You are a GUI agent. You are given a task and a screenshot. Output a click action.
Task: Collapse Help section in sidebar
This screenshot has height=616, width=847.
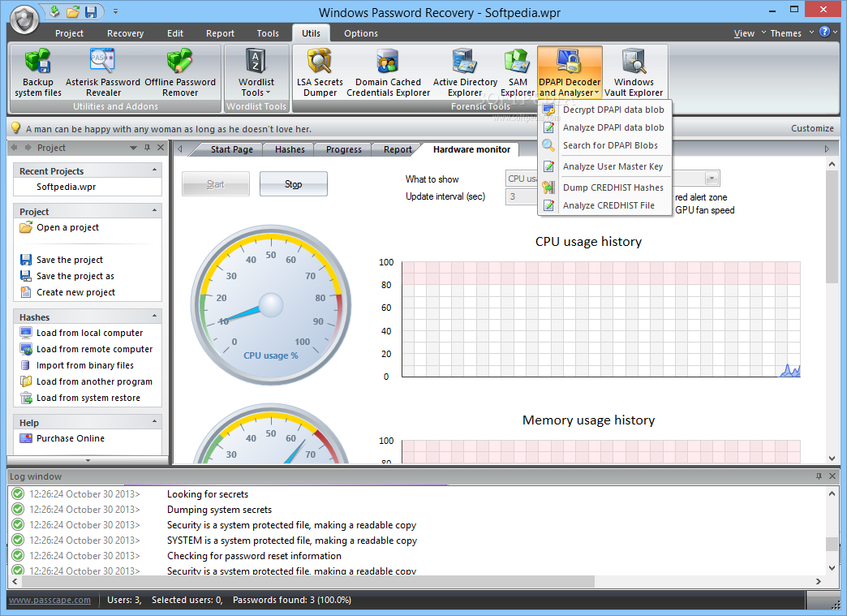154,421
